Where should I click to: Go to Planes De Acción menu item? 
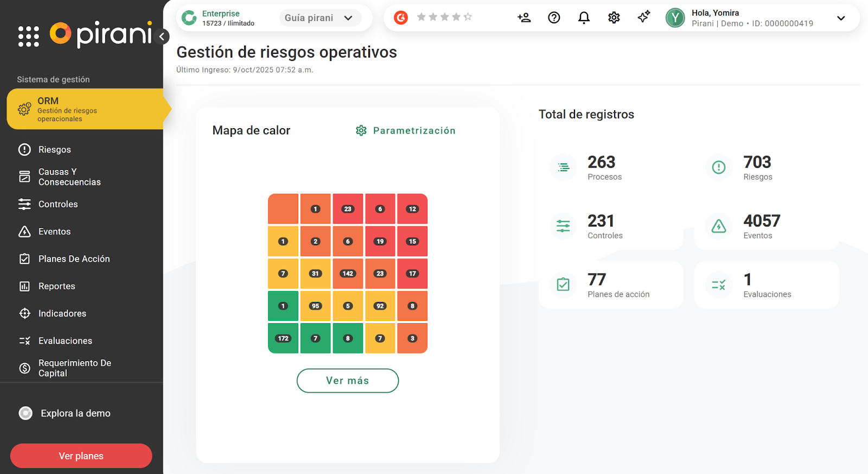tap(74, 259)
